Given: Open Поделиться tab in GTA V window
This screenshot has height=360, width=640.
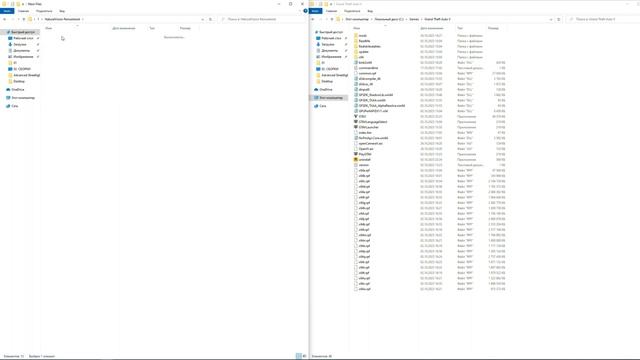Looking at the screenshot, I should click(352, 11).
